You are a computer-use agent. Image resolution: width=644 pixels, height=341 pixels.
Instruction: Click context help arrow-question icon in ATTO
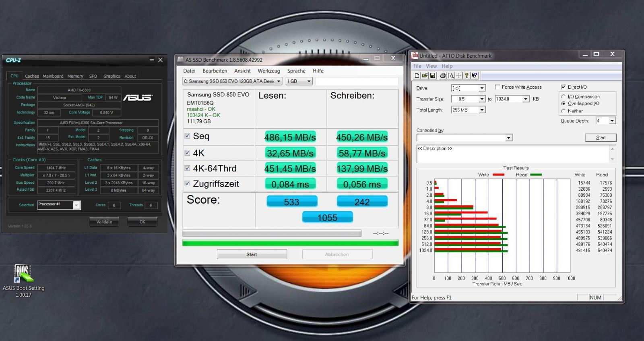click(475, 75)
